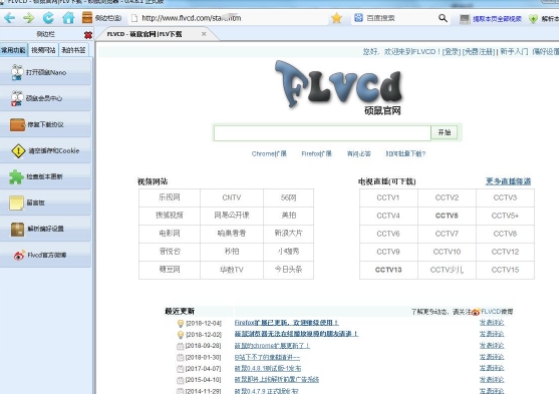Reload the page with the refresh icon

[48, 17]
